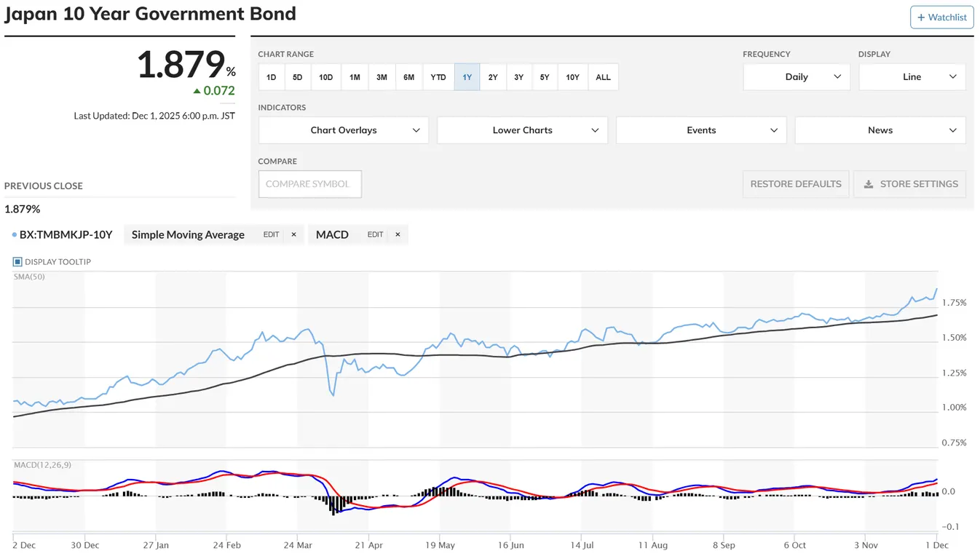This screenshot has height=559, width=980.
Task: Open the Daily frequency dropdown
Action: 797,77
